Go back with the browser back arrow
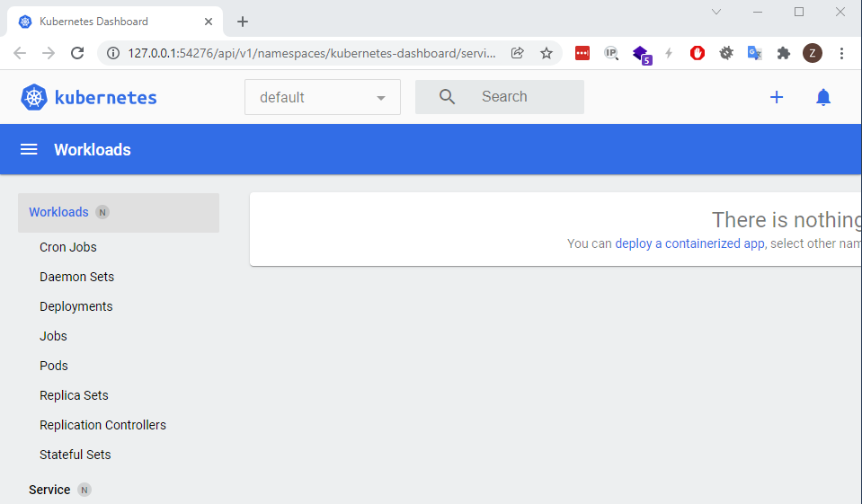 20,53
